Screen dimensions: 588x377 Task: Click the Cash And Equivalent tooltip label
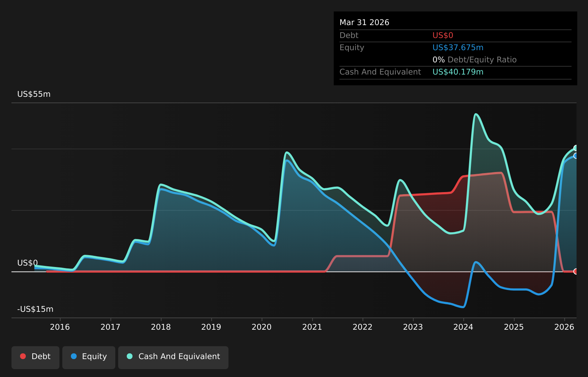380,72
